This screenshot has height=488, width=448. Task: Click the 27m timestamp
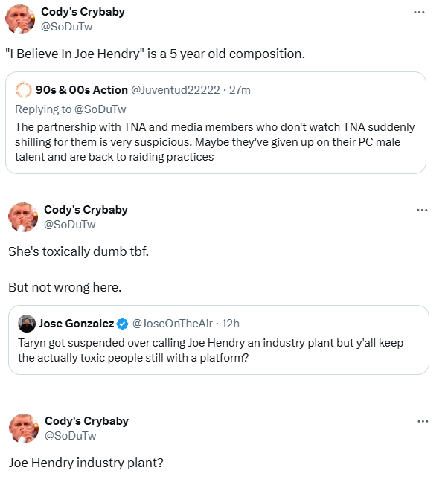[x=240, y=90]
